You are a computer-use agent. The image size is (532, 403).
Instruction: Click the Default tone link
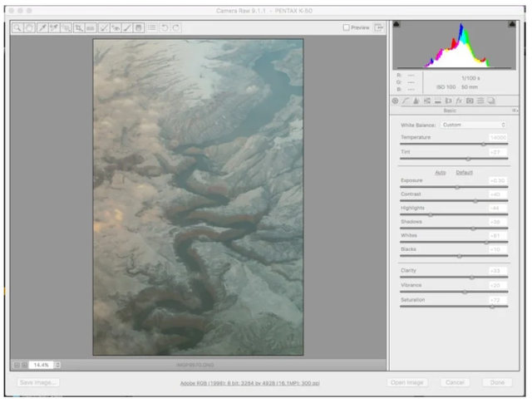pos(464,172)
